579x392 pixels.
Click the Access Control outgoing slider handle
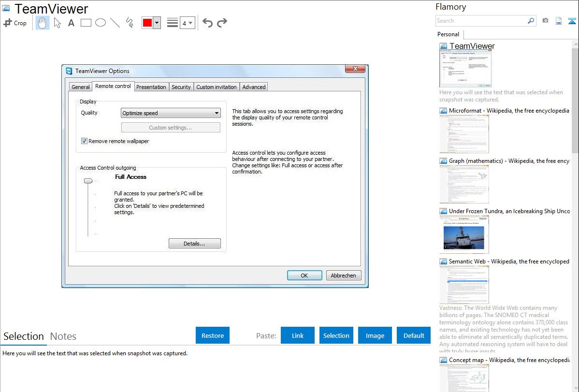click(x=88, y=181)
